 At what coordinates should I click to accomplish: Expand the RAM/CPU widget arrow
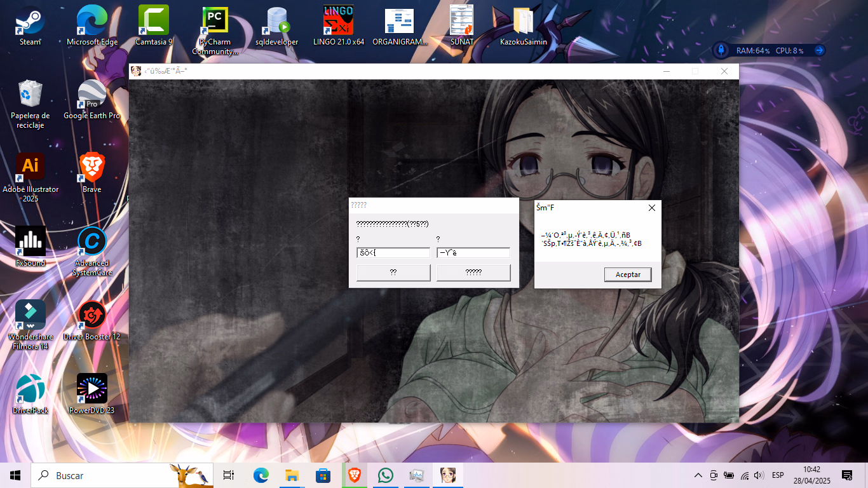(819, 50)
